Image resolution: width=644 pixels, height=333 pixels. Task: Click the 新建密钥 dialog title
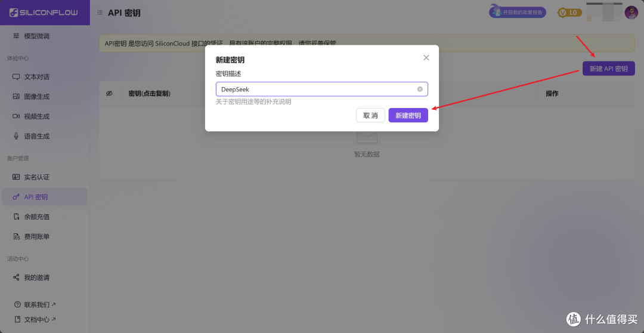[x=230, y=60]
